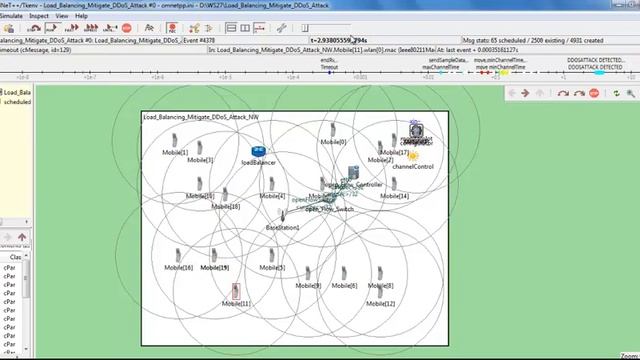Click the simulation time t=2.93 field
Viewport: 640px width, 360px height.
385,40
